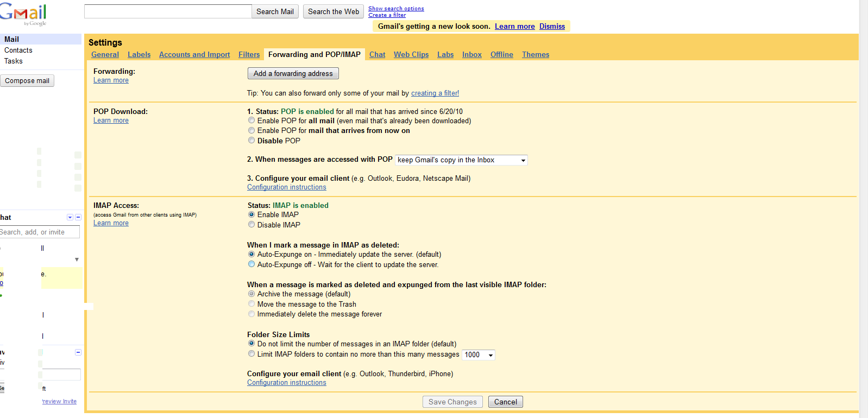Open the Chat settings tab
The image size is (868, 418).
point(377,54)
